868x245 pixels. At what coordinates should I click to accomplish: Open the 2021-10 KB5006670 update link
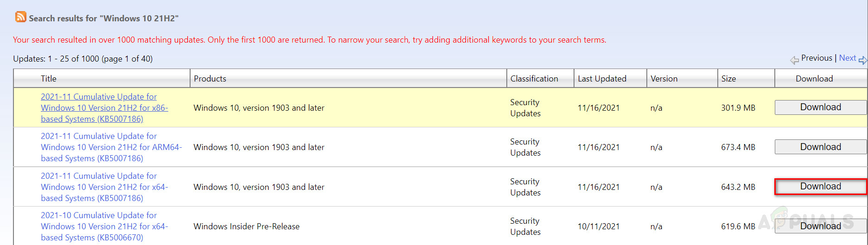point(104,226)
